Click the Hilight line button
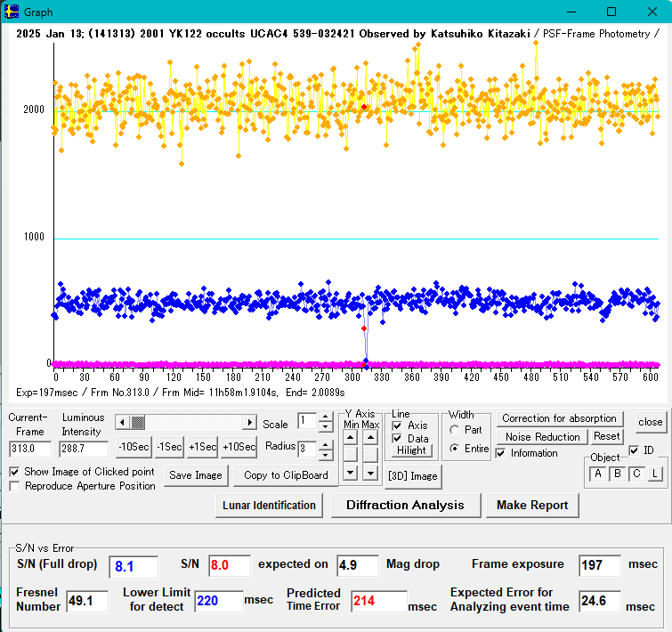The width and height of the screenshot is (672, 632). click(x=411, y=450)
